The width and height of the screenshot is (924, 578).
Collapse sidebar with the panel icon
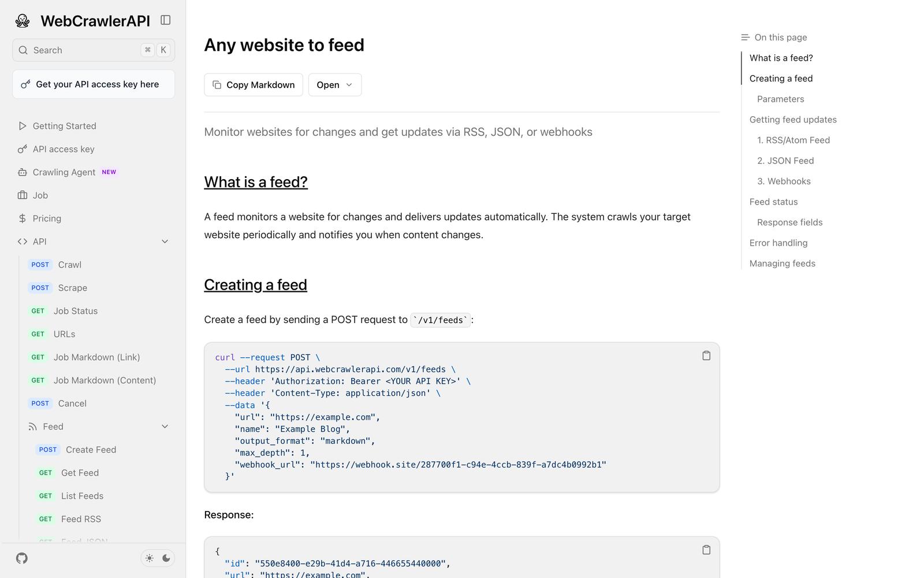pyautogui.click(x=166, y=20)
